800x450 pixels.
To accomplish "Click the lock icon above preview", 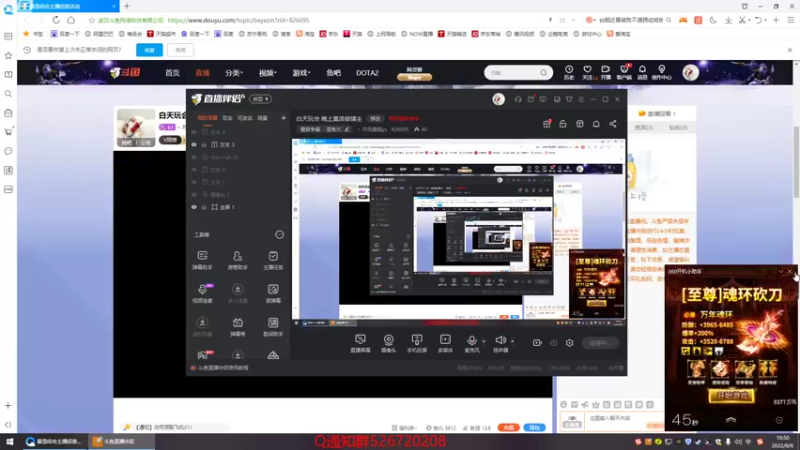I will 563,124.
